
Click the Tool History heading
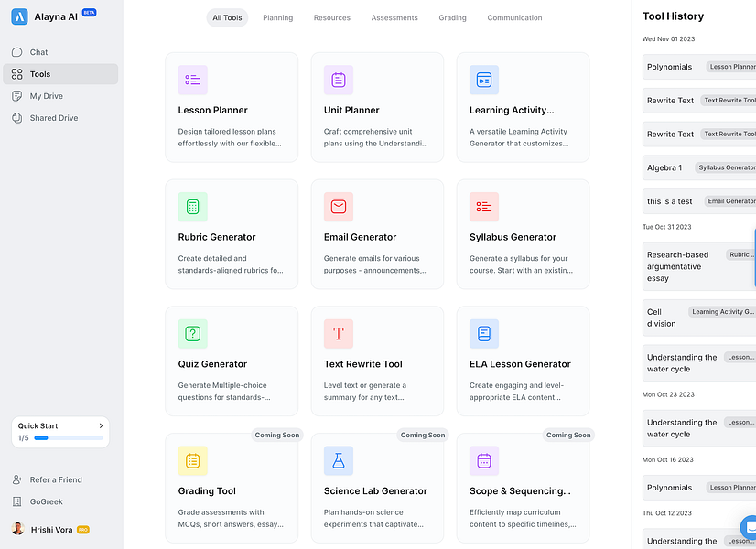[x=673, y=16]
